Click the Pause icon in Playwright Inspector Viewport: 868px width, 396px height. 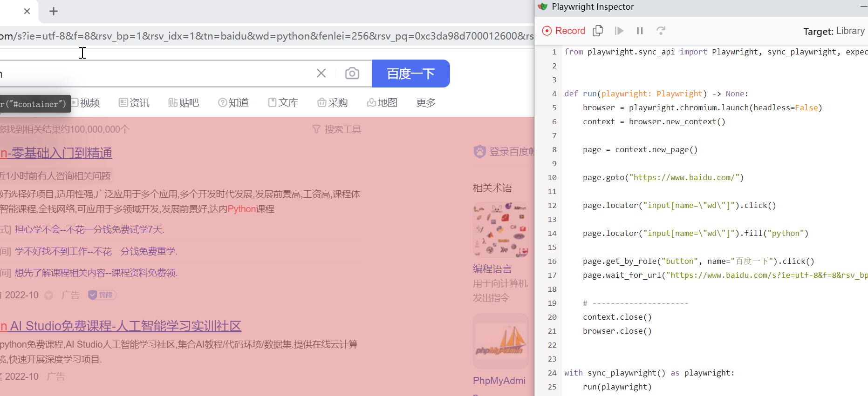pos(640,31)
